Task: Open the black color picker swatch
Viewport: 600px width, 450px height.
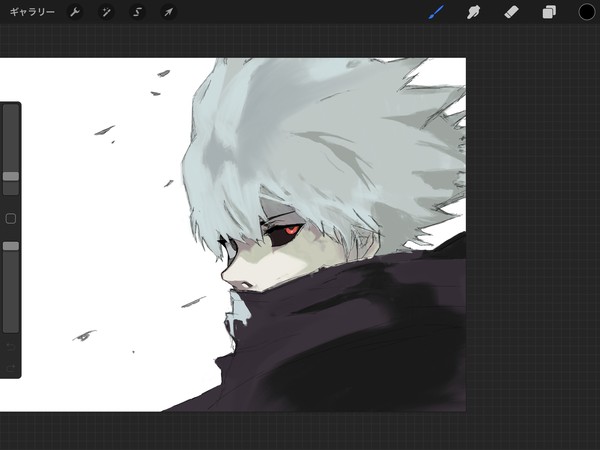Action: pos(586,12)
